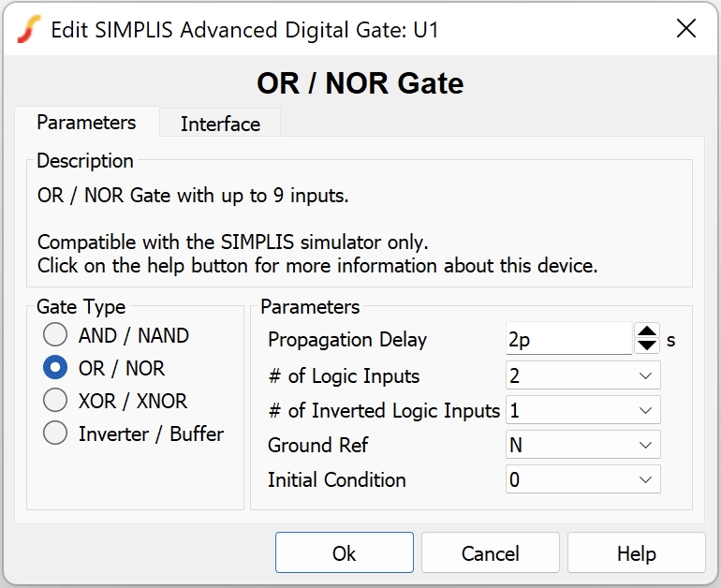Click the Cancel button
721x588 pixels.
[x=490, y=552]
